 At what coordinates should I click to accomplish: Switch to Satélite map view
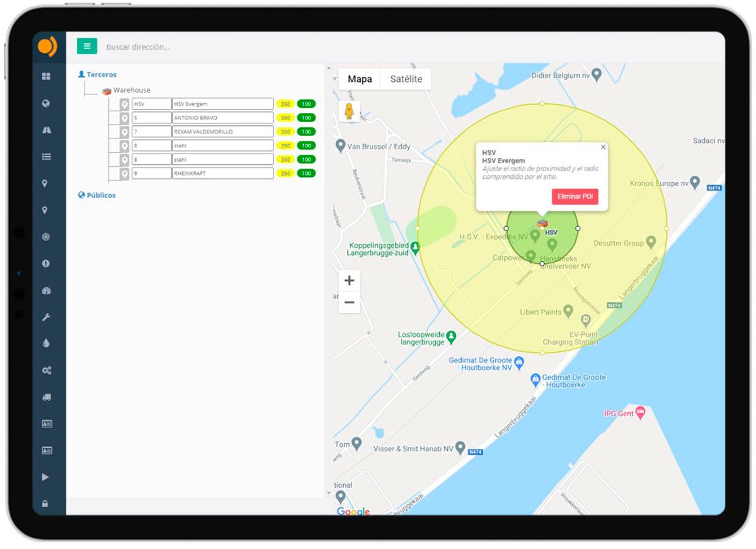406,79
